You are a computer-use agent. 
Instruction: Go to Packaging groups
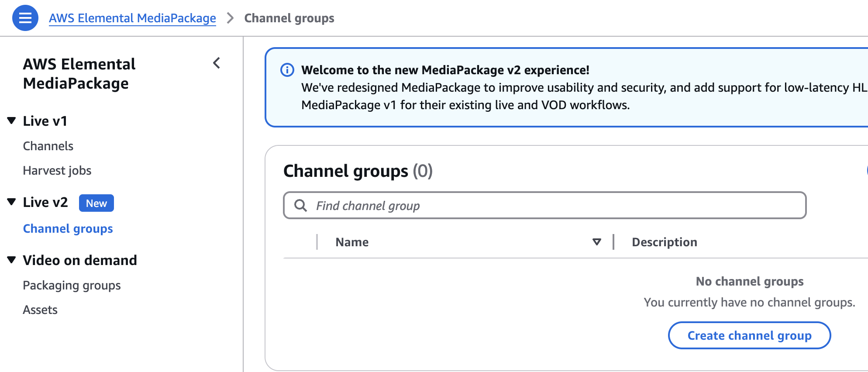pyautogui.click(x=72, y=286)
